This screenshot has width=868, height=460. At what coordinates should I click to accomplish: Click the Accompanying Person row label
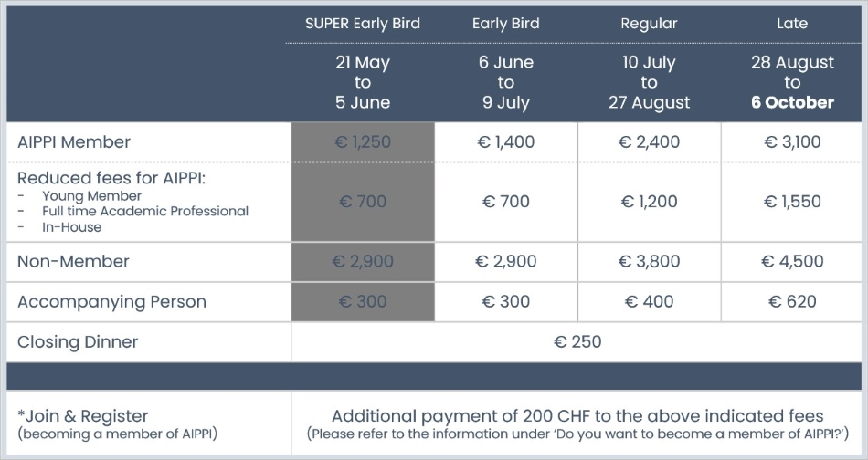pyautogui.click(x=111, y=302)
